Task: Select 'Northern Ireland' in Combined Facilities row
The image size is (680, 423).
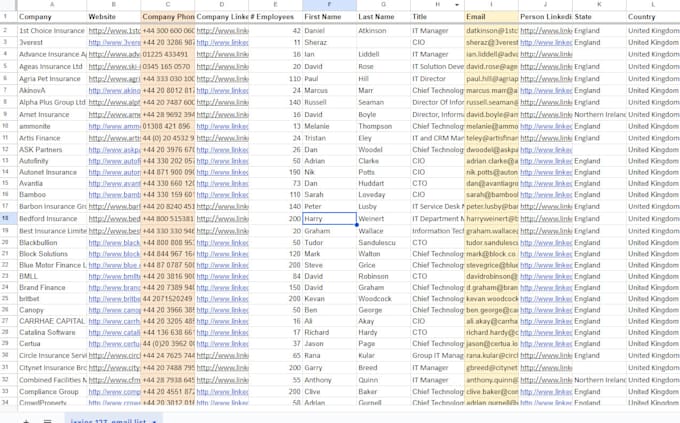Action: click(599, 380)
